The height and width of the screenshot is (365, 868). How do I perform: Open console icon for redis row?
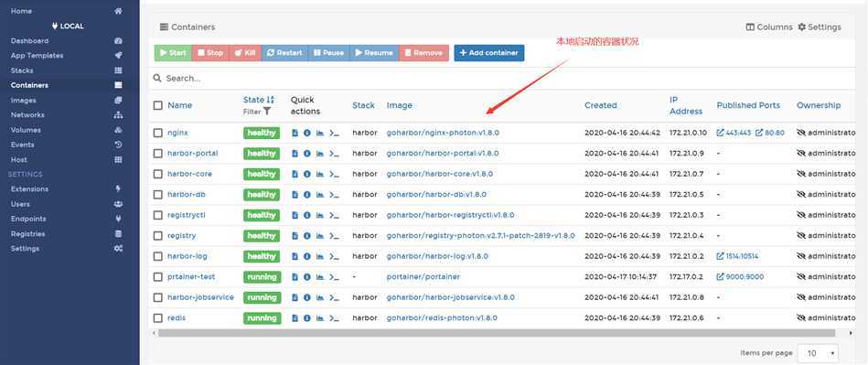click(x=334, y=318)
